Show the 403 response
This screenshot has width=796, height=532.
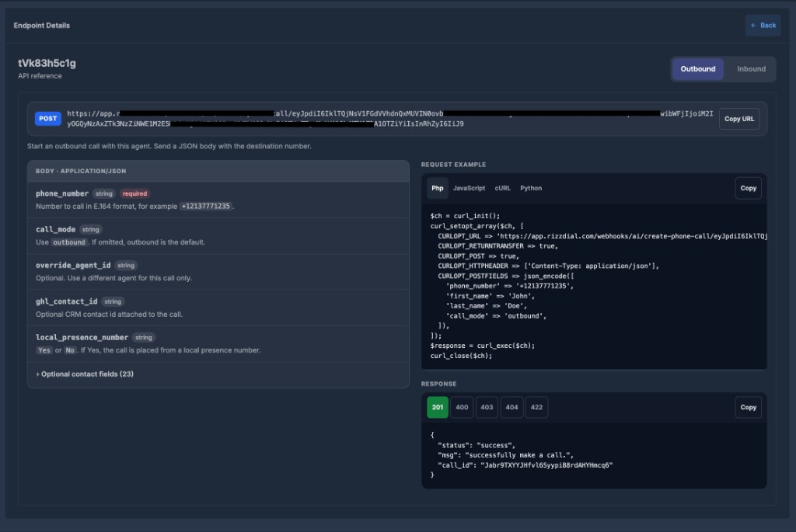(487, 407)
